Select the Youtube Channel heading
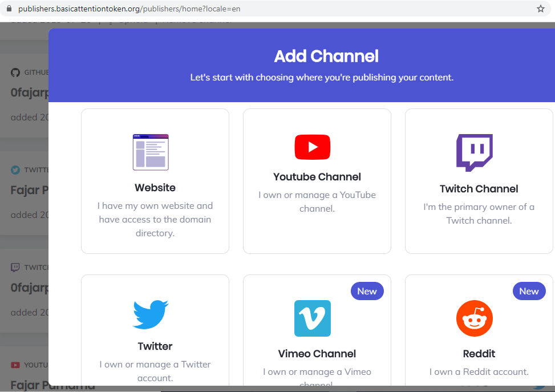 [317, 177]
